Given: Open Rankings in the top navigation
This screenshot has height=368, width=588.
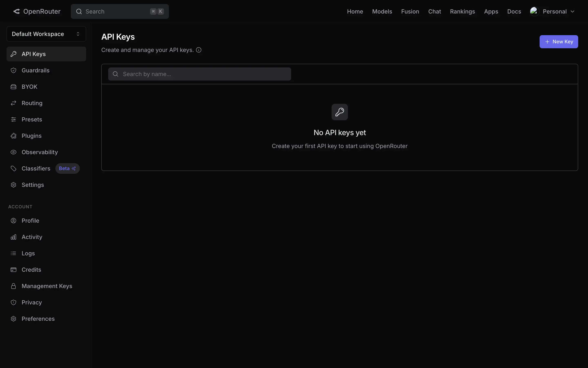Looking at the screenshot, I should [x=462, y=11].
